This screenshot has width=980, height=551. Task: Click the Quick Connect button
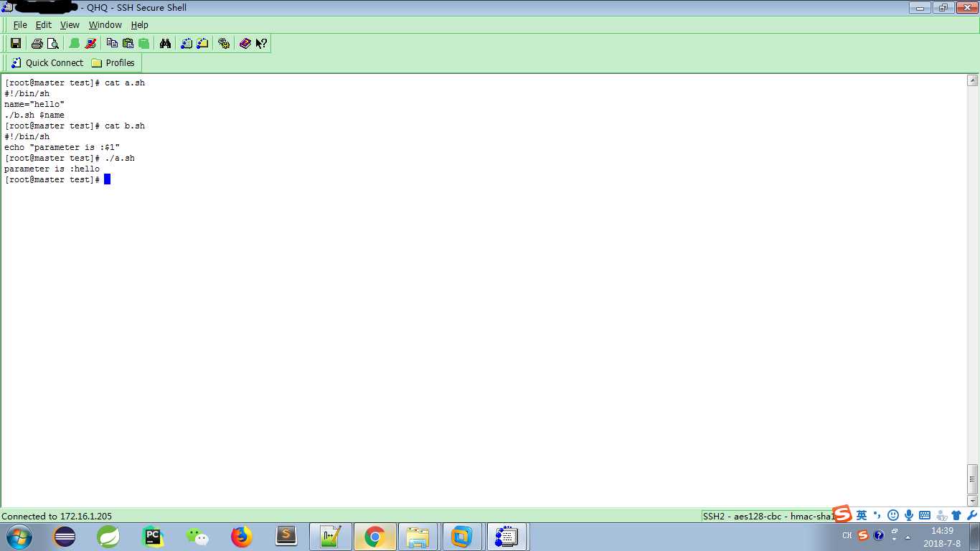coord(47,63)
